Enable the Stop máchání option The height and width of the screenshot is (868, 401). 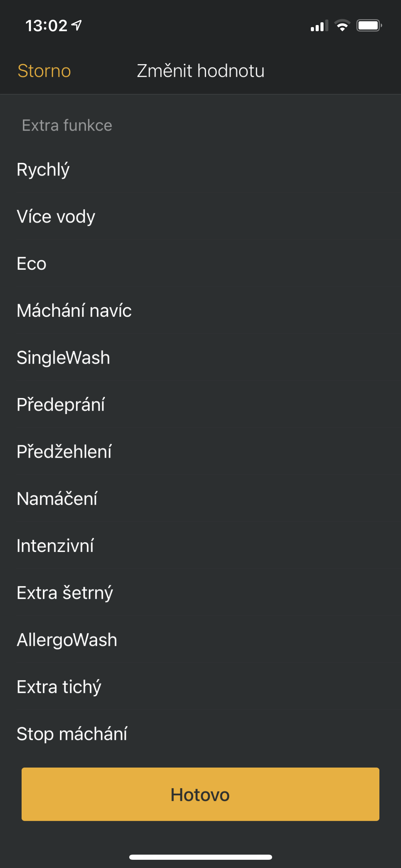click(x=72, y=734)
